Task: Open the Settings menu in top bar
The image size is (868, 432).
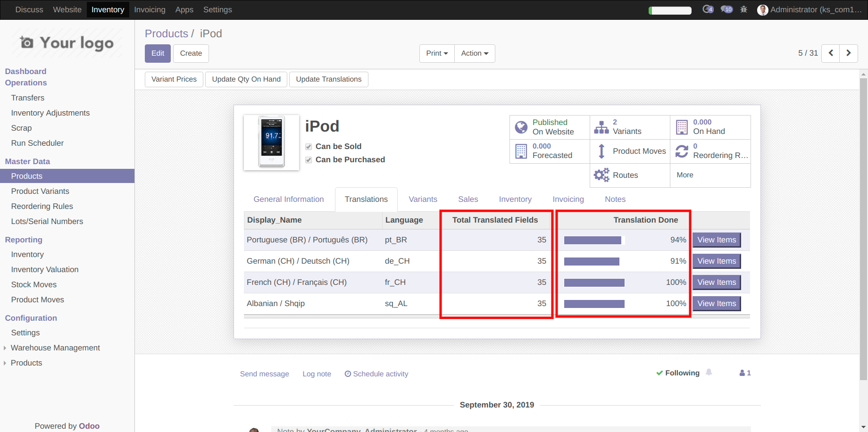Action: coord(217,9)
